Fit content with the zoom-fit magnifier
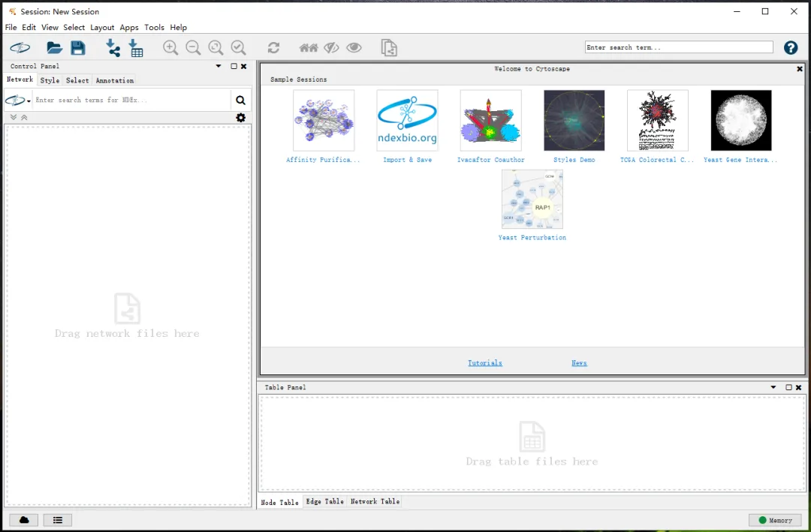811x532 pixels. (x=216, y=47)
